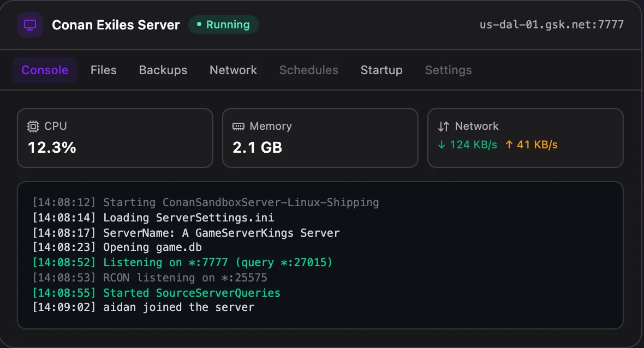
Task: Click the green download arrow icon
Action: 442,145
